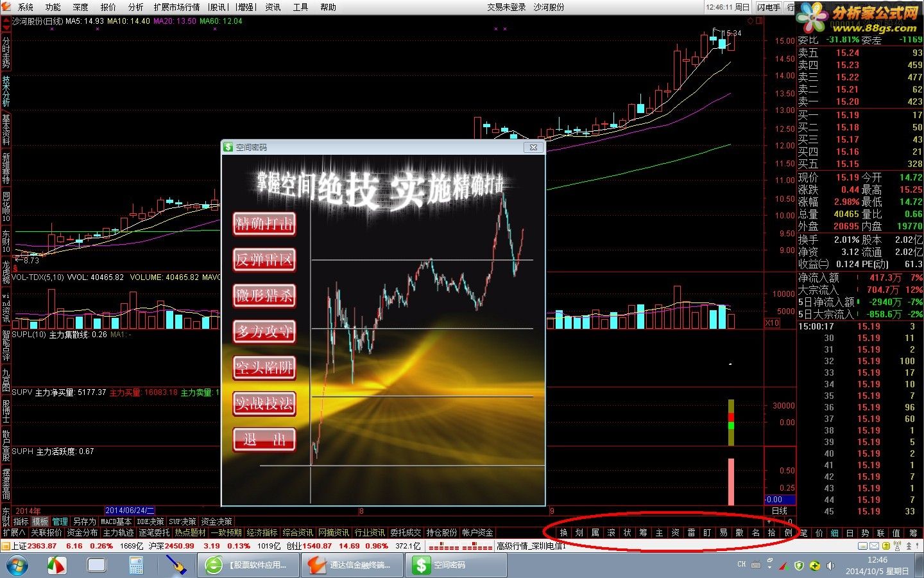Click the 退出 button to exit dialog

point(264,439)
